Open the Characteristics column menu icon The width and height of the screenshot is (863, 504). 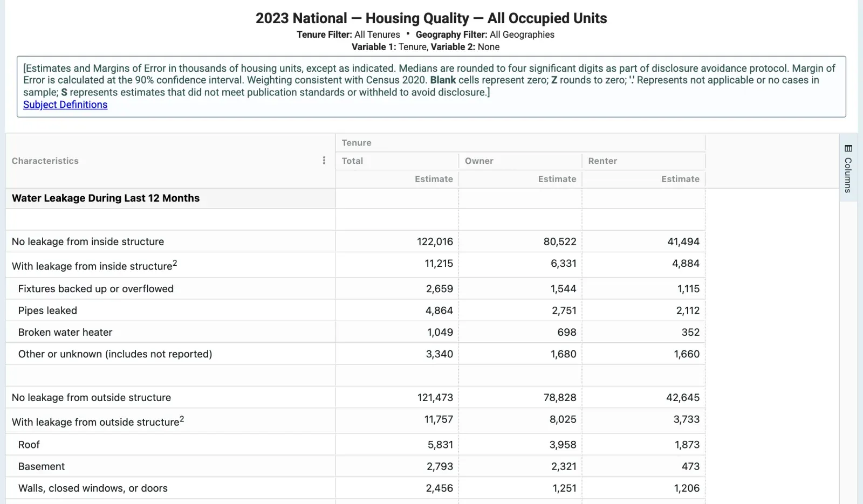tap(324, 161)
